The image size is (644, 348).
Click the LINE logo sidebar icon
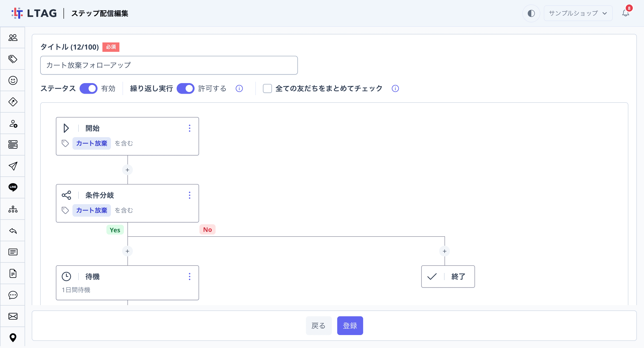click(13, 187)
